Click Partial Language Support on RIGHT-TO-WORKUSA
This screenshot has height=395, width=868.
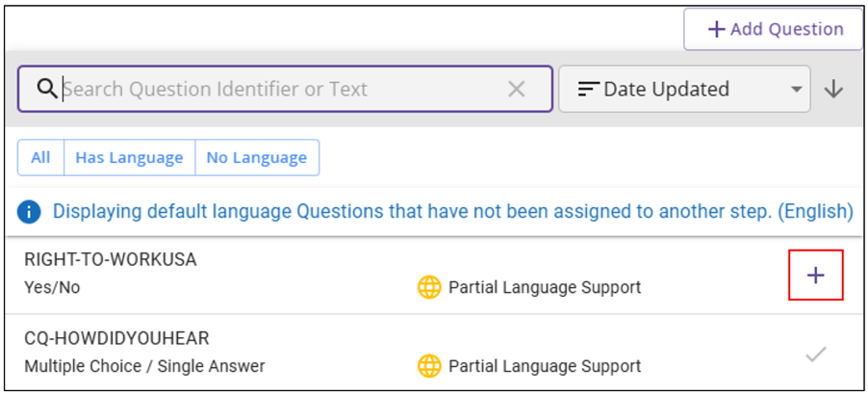545,287
